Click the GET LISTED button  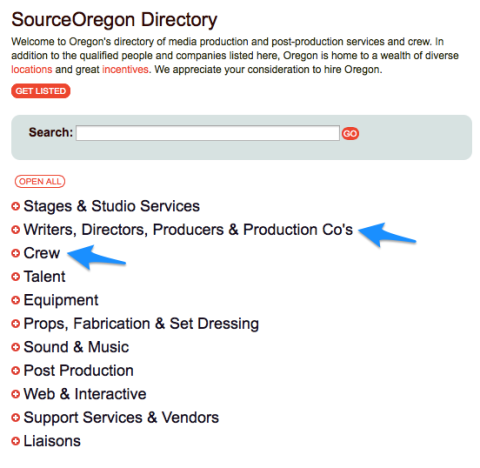point(41,91)
